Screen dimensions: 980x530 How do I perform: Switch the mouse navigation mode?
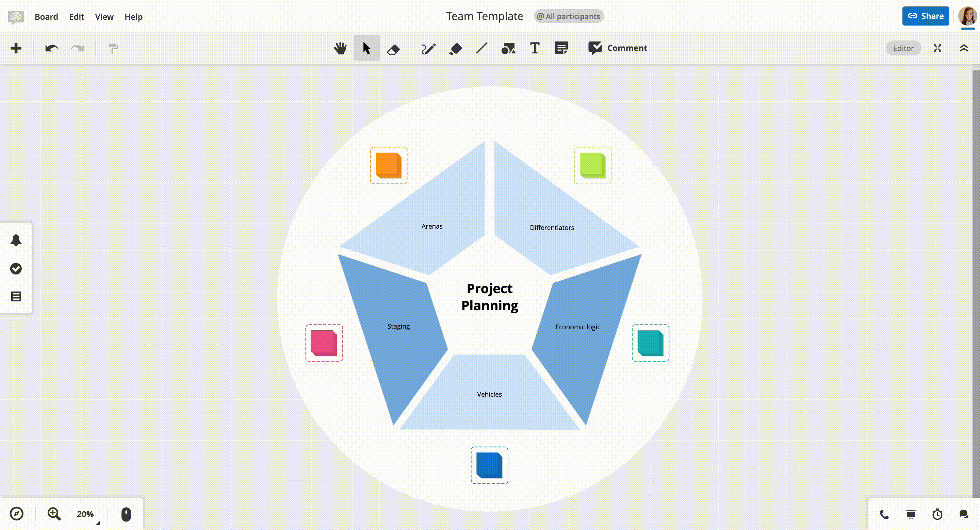coord(126,514)
